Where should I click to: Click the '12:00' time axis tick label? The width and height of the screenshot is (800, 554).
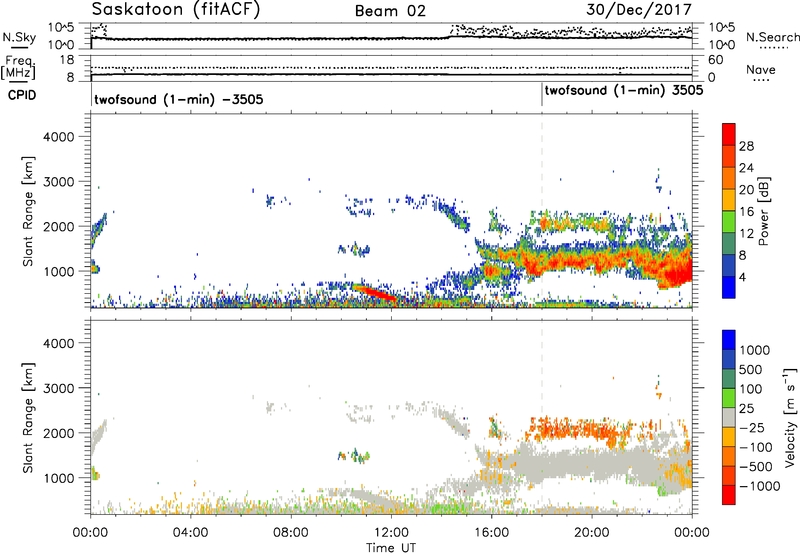(391, 533)
